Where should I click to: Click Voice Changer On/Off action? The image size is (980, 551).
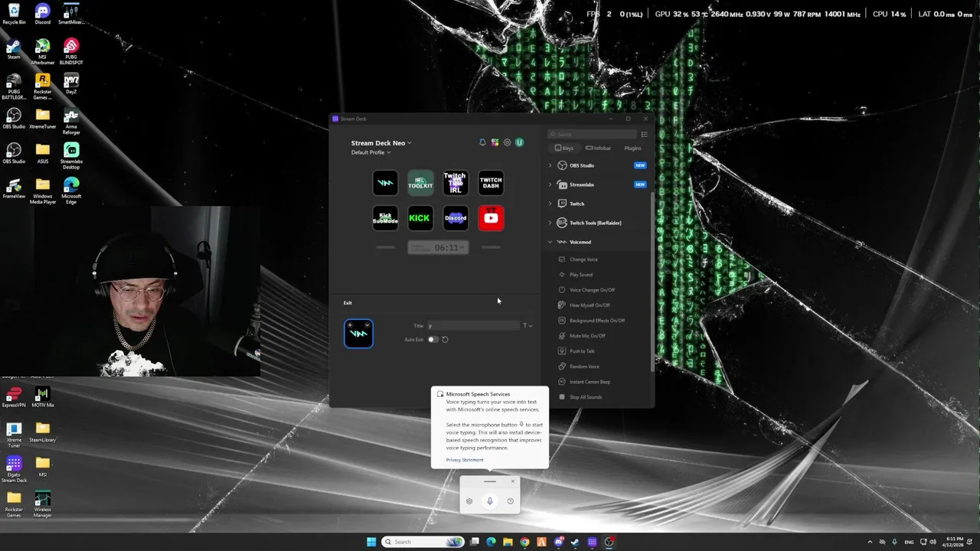coord(592,290)
